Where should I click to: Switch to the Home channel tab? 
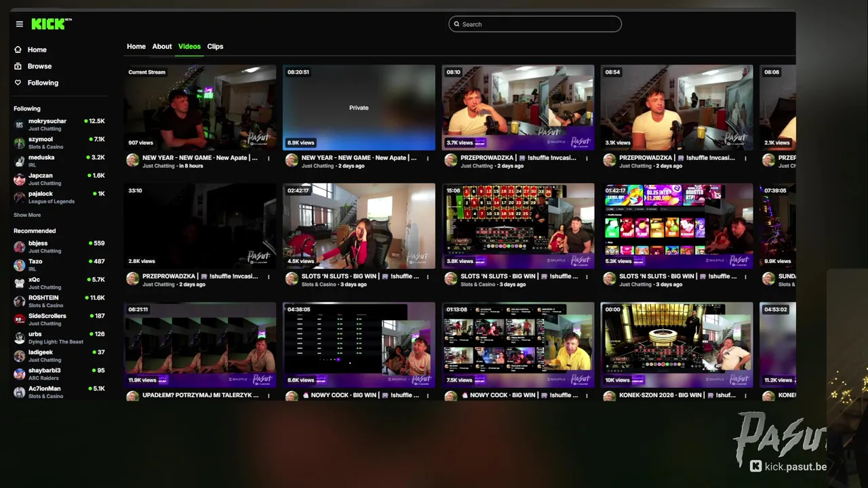tap(136, 46)
